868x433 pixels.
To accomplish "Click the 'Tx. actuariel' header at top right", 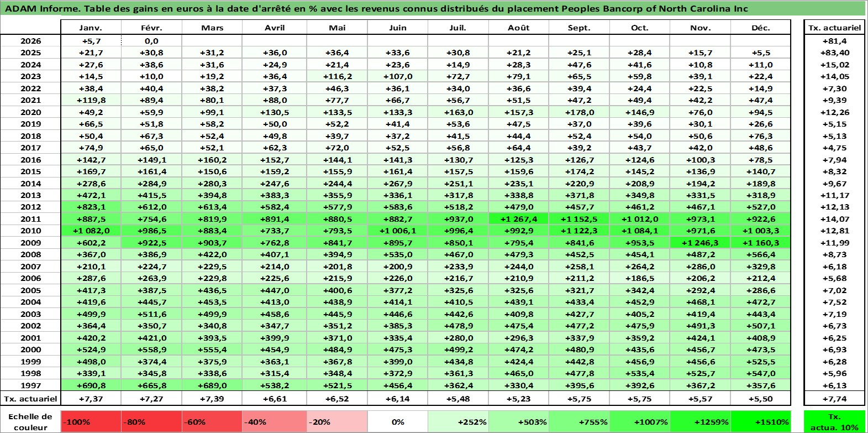I will click(834, 28).
